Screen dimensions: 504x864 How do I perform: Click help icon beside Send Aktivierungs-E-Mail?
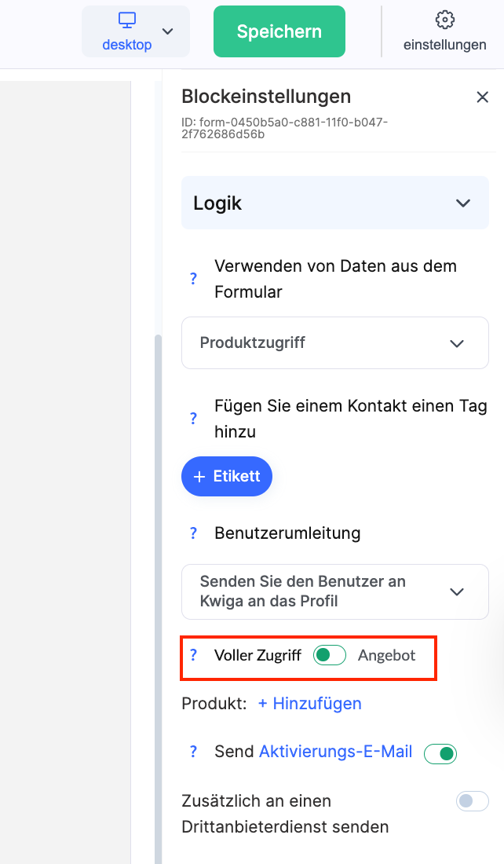[x=193, y=752]
